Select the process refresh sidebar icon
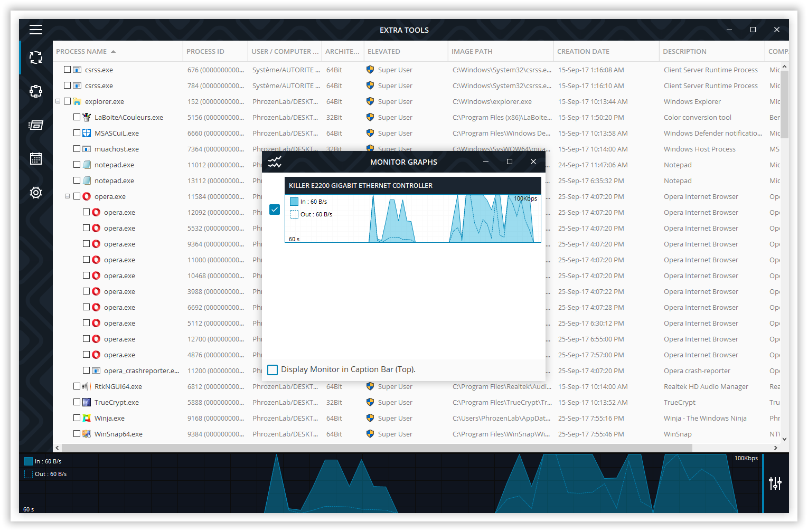This screenshot has height=532, width=808. pos(36,58)
